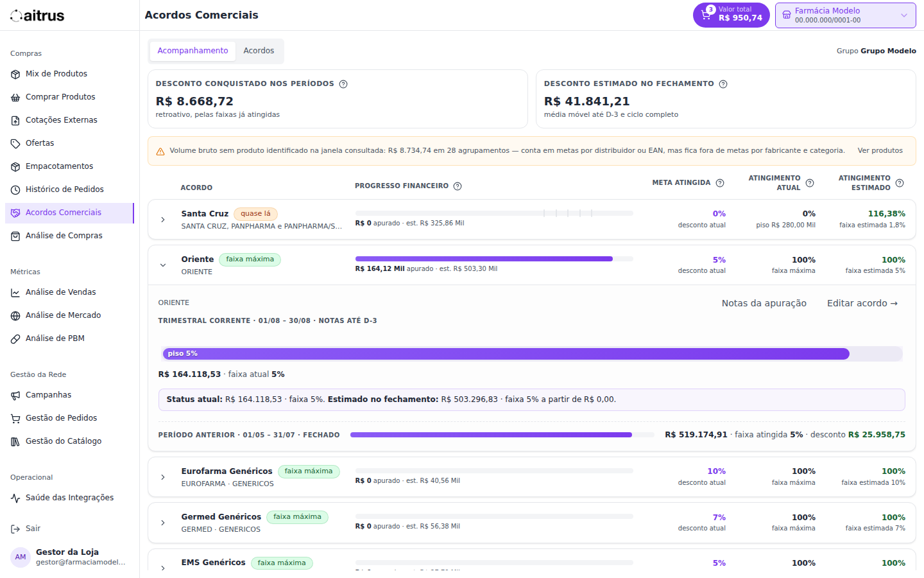The image size is (924, 578).
Task: Click Eurofarma Genéricos faixa máxima badge
Action: [x=309, y=471]
